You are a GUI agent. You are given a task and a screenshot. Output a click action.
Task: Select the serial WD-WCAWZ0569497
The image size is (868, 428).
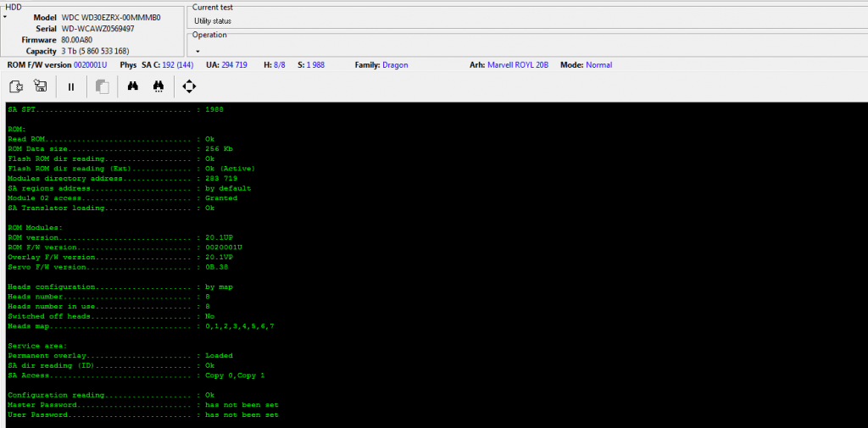click(x=97, y=29)
